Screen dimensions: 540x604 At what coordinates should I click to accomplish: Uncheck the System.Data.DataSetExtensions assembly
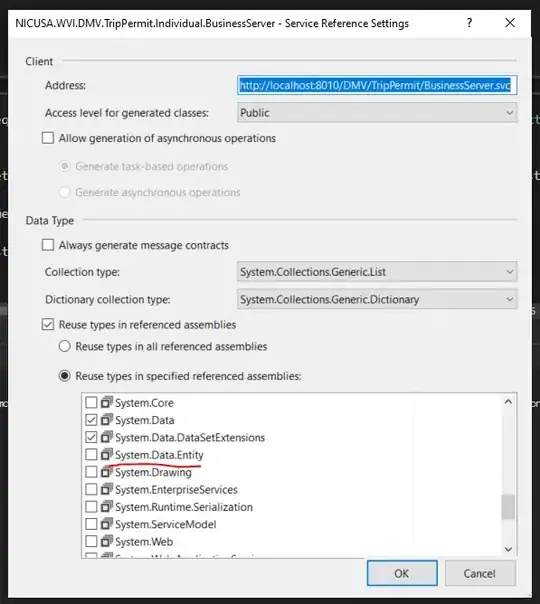[x=91, y=437]
